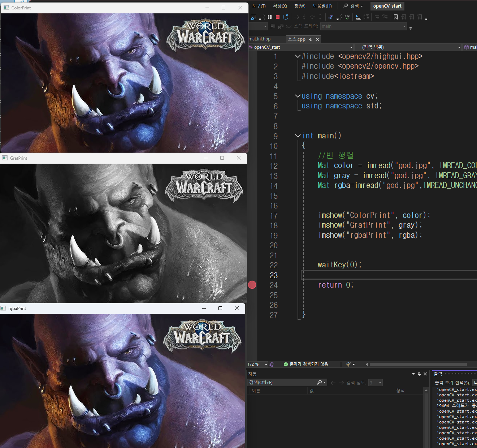Click the 'return 0;' statement
477x448 pixels.
[x=335, y=285]
